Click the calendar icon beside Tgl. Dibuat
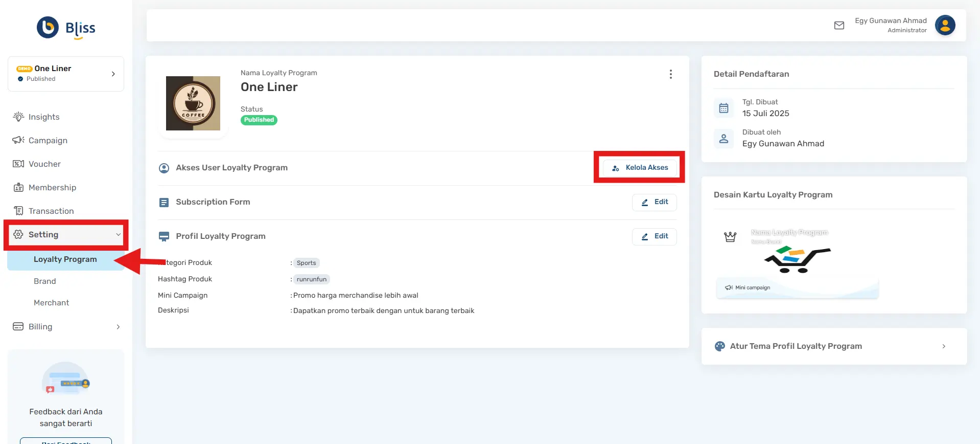Image resolution: width=980 pixels, height=444 pixels. click(x=724, y=108)
